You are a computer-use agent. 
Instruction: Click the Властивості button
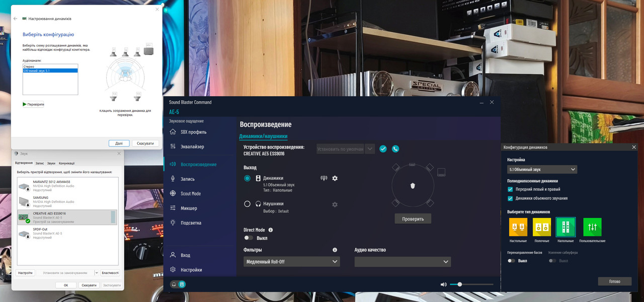[x=110, y=273]
